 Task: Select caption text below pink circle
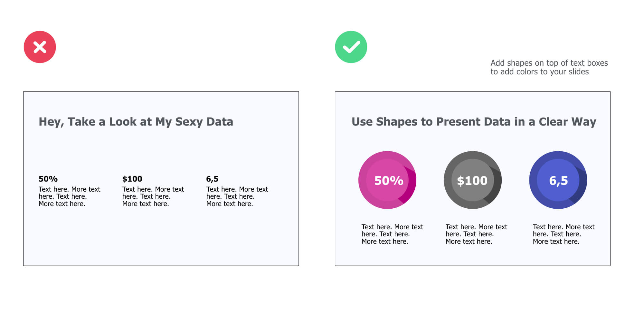pos(393,234)
